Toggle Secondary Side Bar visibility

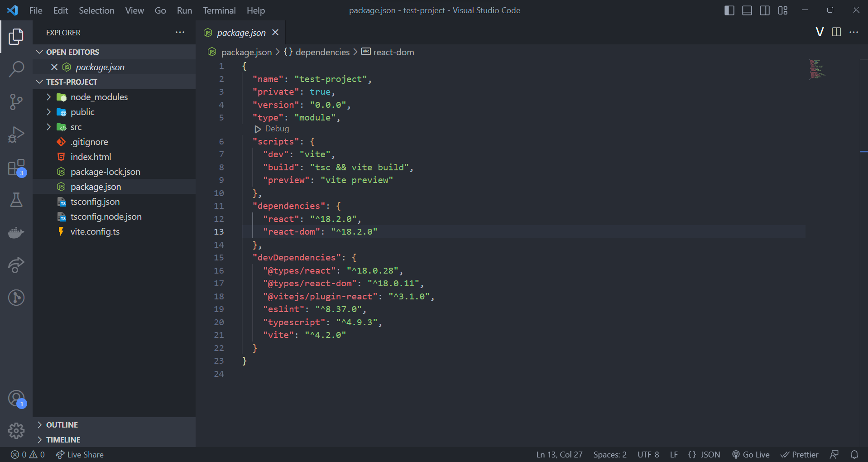coord(765,10)
